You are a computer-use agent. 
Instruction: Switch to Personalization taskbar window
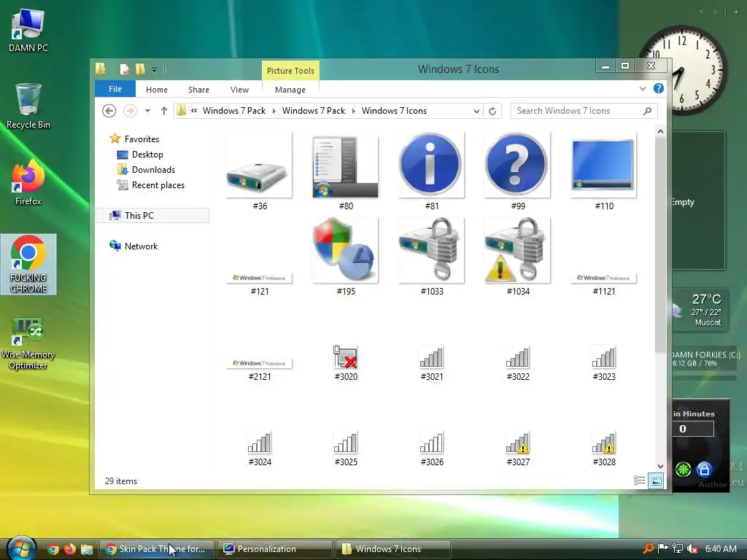[274, 549]
